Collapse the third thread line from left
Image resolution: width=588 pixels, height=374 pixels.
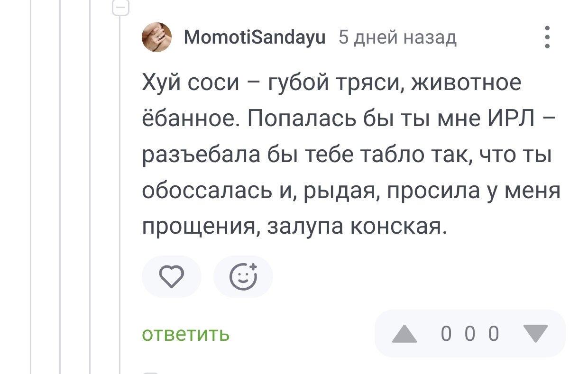click(x=91, y=190)
